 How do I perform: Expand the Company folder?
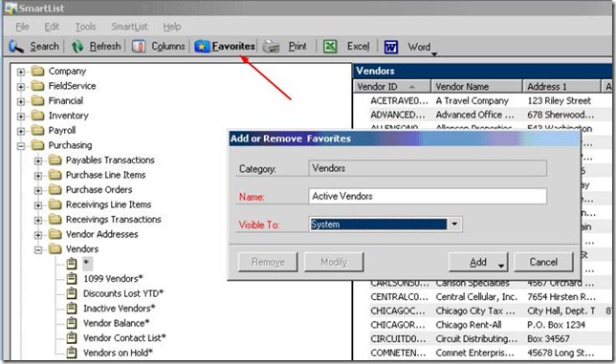(x=21, y=72)
